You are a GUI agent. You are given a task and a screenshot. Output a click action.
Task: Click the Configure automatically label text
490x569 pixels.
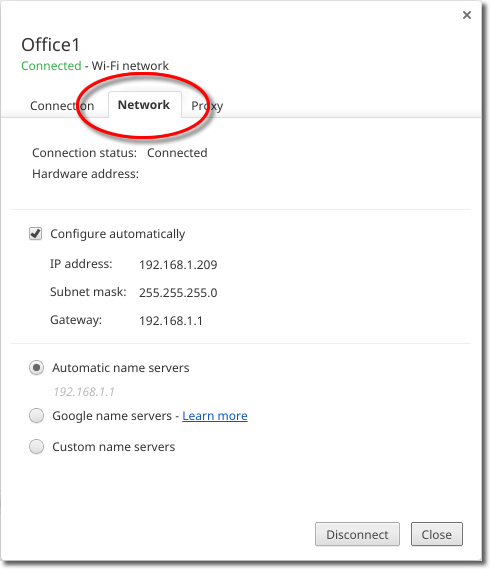[118, 234]
